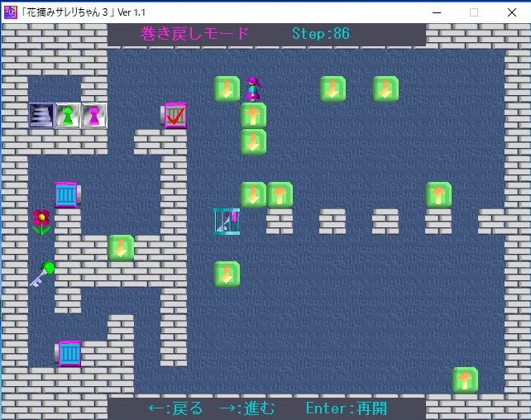Image resolution: width=531 pixels, height=420 pixels.
Task: Click the Step:86 counter
Action: (321, 34)
